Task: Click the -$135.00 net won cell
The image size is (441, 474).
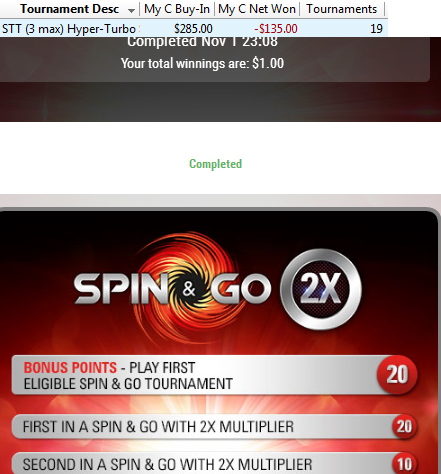Action: [276, 29]
